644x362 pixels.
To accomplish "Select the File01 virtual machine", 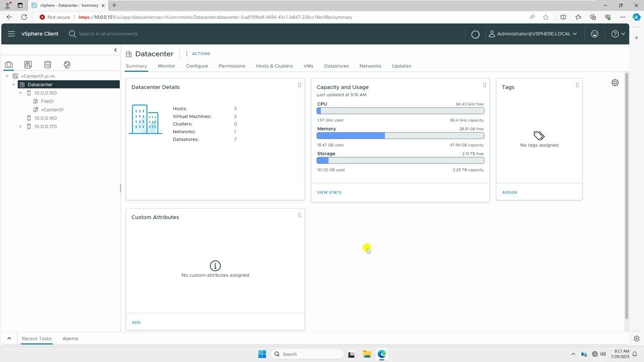I will (47, 101).
